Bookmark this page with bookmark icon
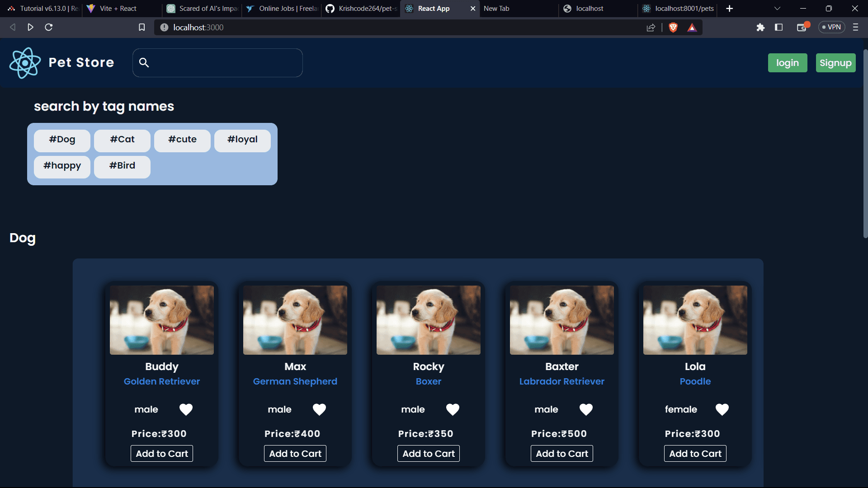 tap(142, 28)
